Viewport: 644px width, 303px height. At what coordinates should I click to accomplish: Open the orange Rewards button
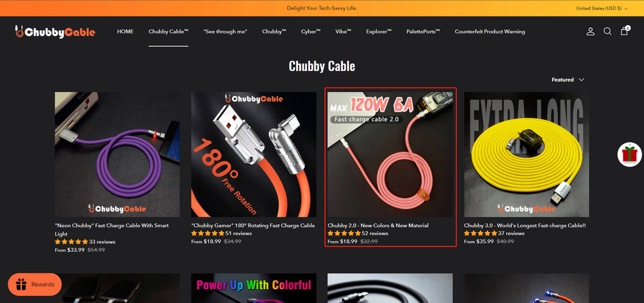[x=35, y=285]
